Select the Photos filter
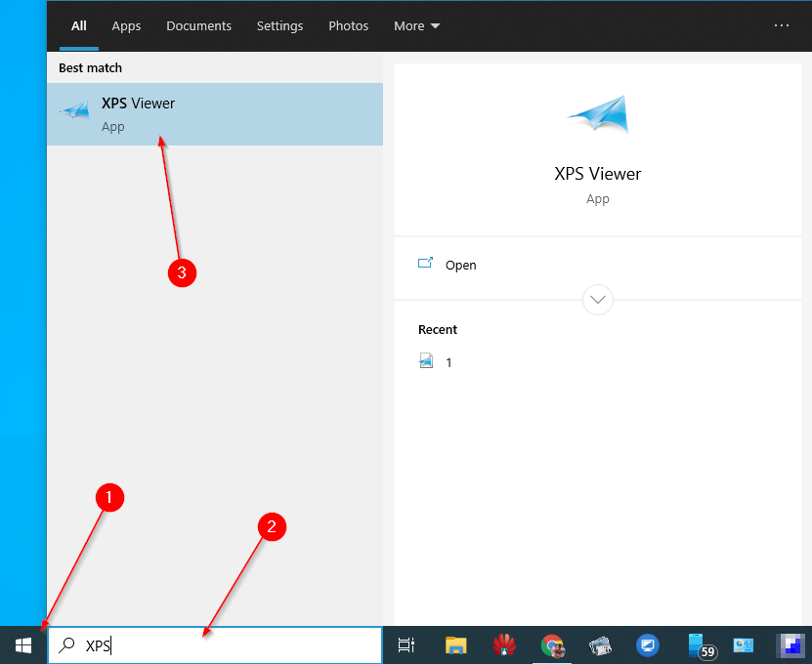Image resolution: width=812 pixels, height=664 pixels. tap(348, 26)
